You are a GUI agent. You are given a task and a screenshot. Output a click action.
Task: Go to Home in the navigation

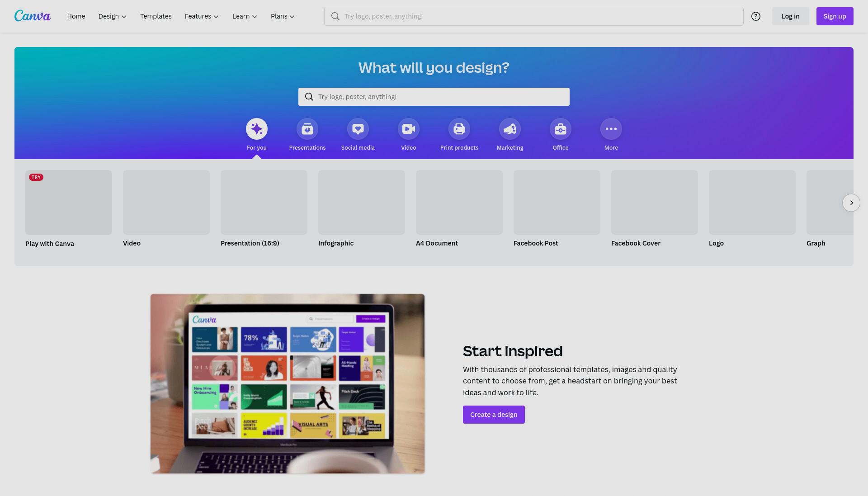click(x=76, y=16)
